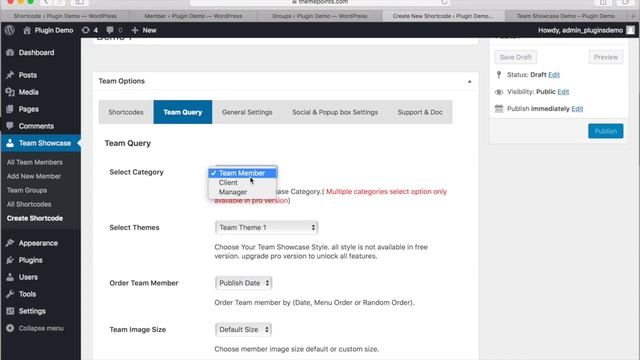The height and width of the screenshot is (360, 640).
Task: Click the Pages icon in sidebar
Action: coord(10,109)
